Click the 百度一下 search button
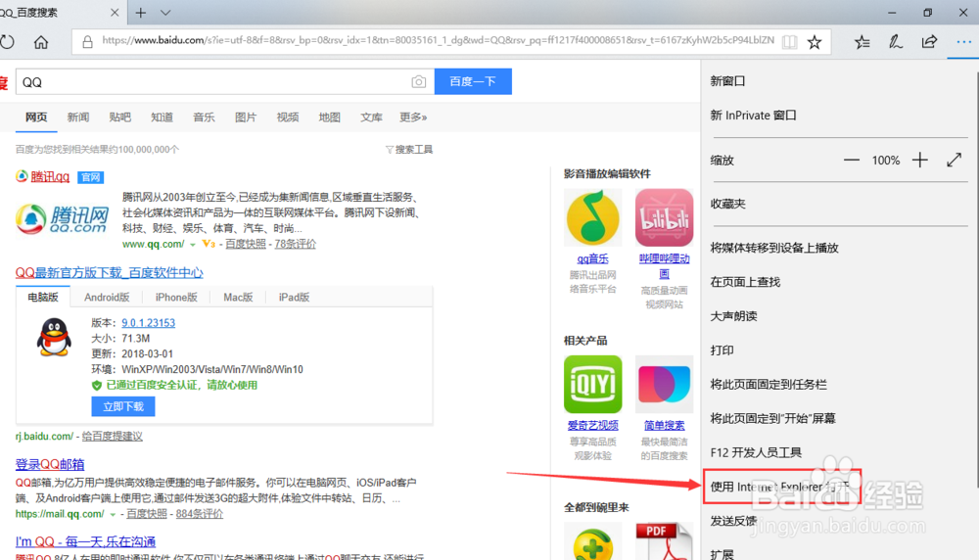Viewport: 979px width, 560px height. (473, 82)
